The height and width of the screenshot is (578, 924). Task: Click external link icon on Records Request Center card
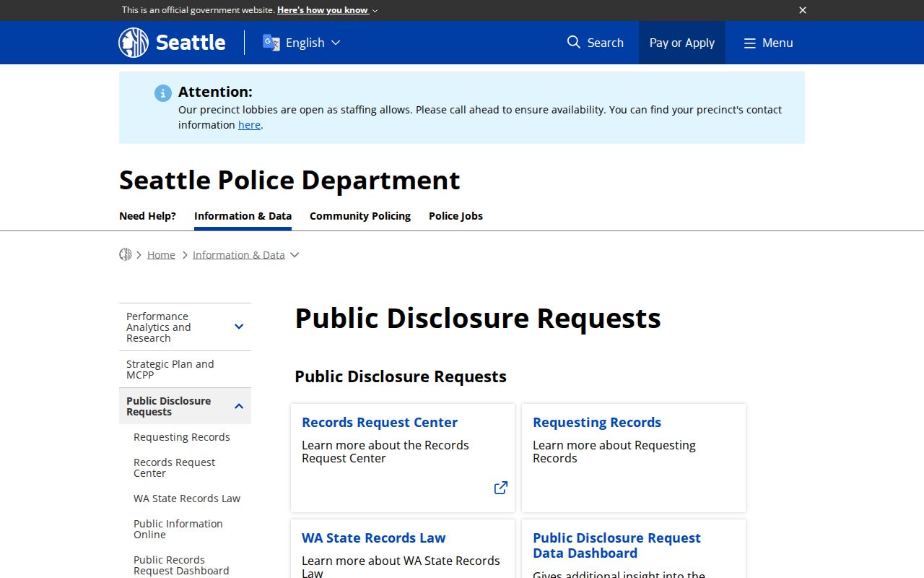[501, 488]
